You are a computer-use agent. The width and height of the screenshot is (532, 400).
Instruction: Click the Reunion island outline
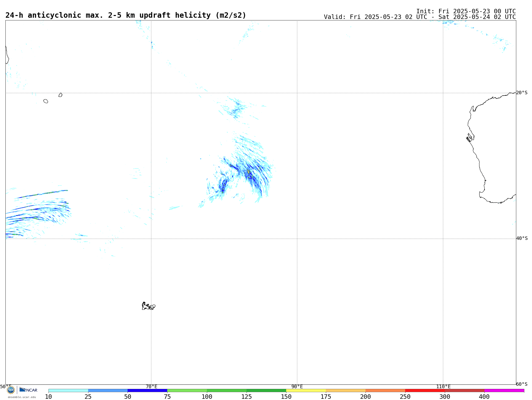tap(46, 101)
